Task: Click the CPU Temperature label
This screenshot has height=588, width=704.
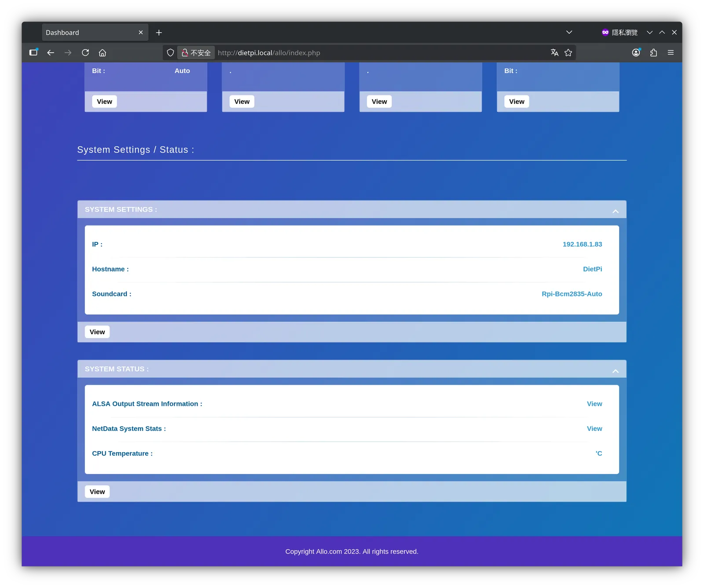Action: point(122,453)
